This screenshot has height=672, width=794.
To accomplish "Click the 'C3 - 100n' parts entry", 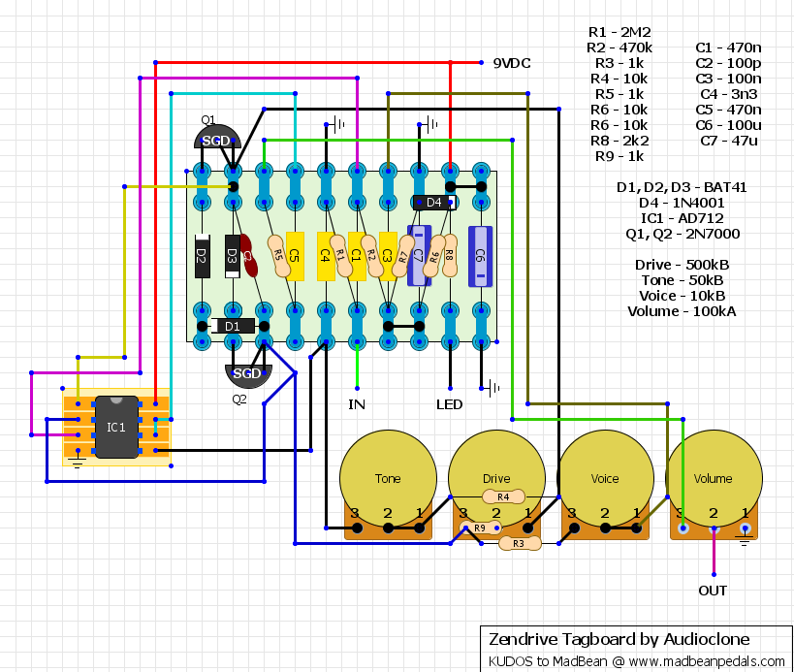I will pos(728,79).
